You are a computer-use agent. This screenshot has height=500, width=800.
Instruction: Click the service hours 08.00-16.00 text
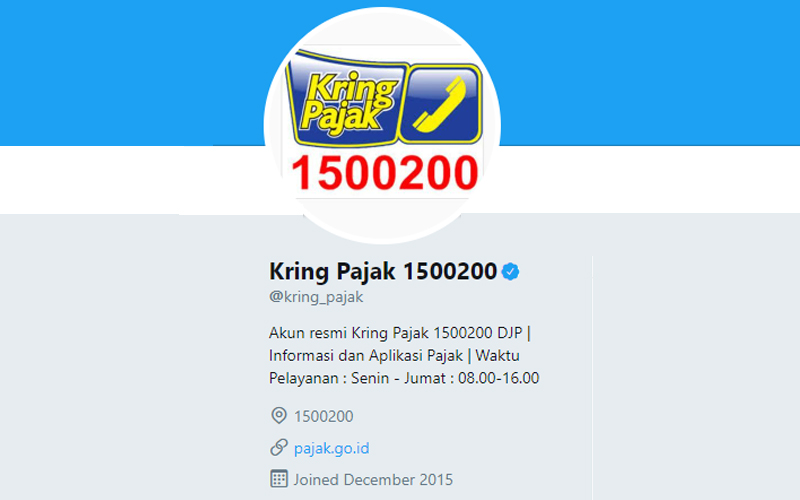[498, 378]
